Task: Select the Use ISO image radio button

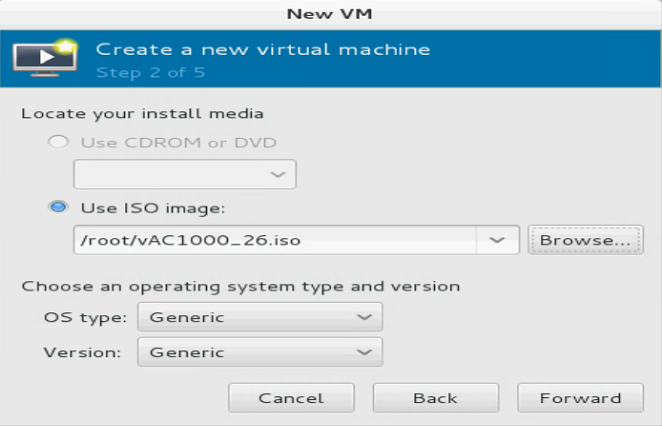Action: tap(58, 207)
